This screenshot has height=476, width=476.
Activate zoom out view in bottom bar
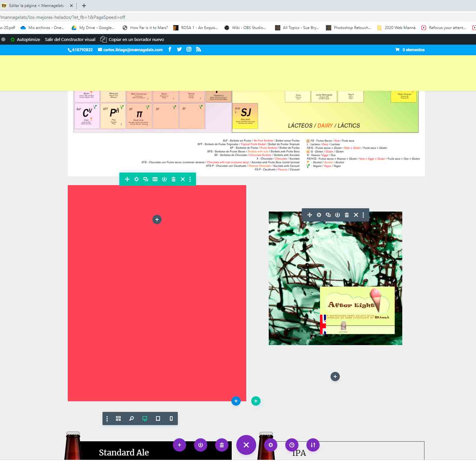(x=132, y=418)
